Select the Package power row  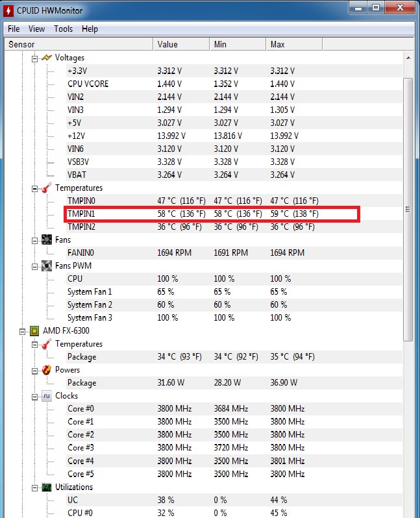[x=234, y=383]
